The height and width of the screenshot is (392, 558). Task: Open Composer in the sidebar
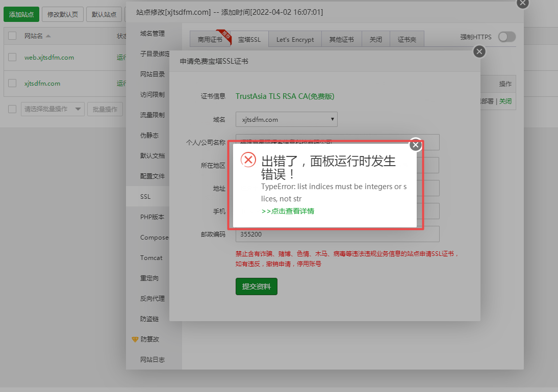click(x=155, y=237)
